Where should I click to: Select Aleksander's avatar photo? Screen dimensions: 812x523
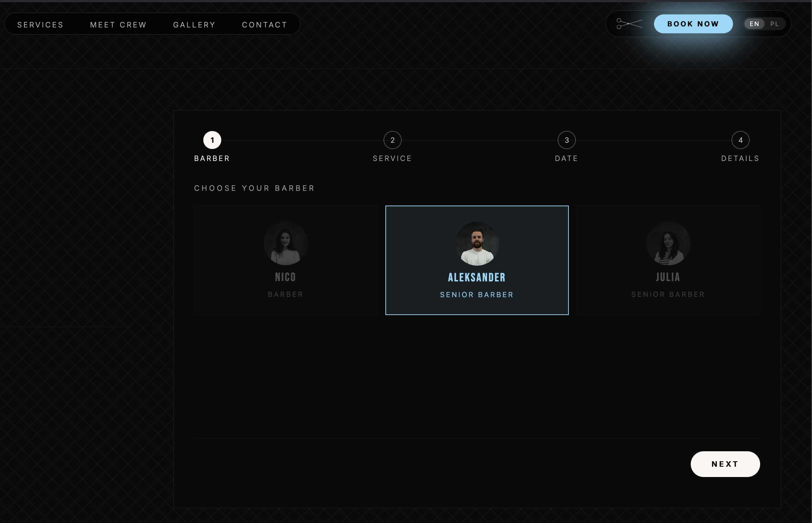click(x=477, y=243)
